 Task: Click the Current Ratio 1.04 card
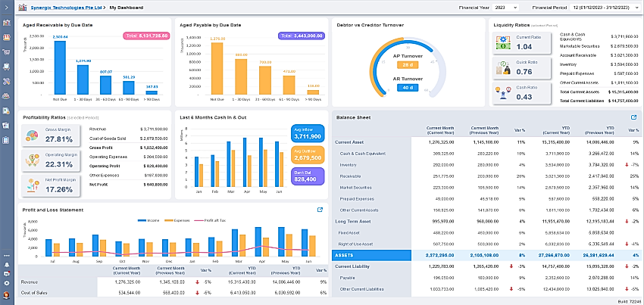(522, 42)
